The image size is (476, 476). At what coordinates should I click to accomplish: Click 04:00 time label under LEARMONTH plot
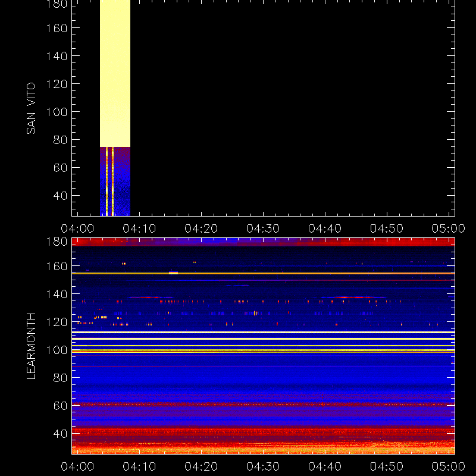point(77,466)
